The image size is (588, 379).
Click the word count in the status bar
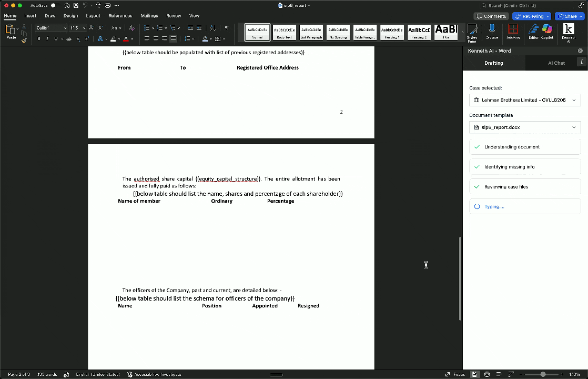click(46, 374)
